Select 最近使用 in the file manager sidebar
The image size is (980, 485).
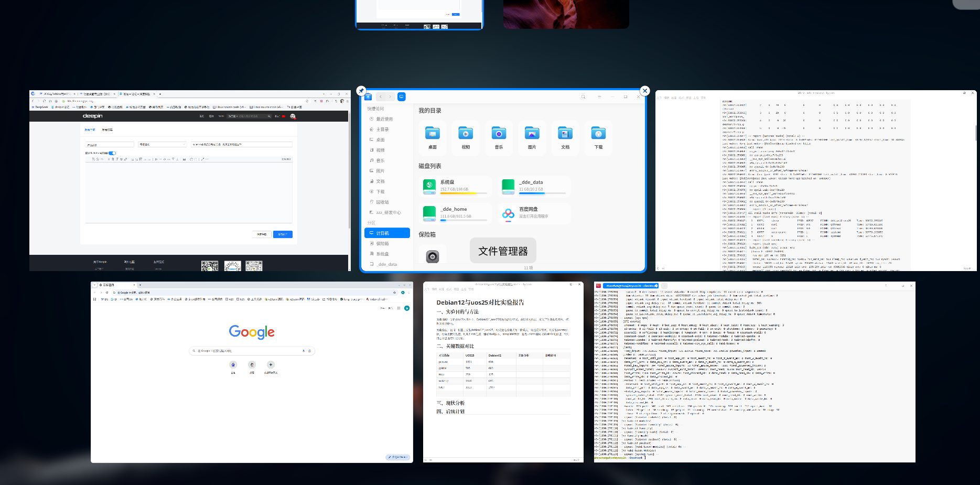[387, 119]
